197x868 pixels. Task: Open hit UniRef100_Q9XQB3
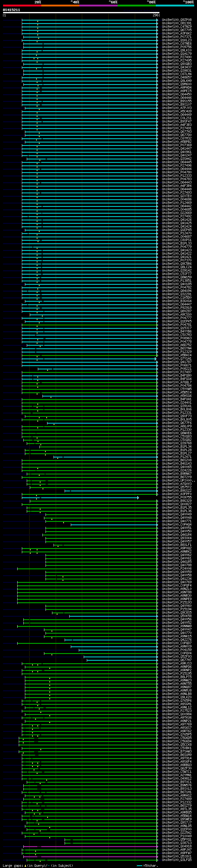click(x=177, y=64)
